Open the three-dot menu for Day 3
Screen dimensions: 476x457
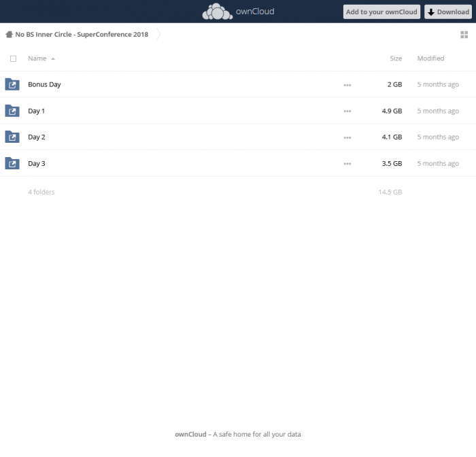tap(347, 164)
